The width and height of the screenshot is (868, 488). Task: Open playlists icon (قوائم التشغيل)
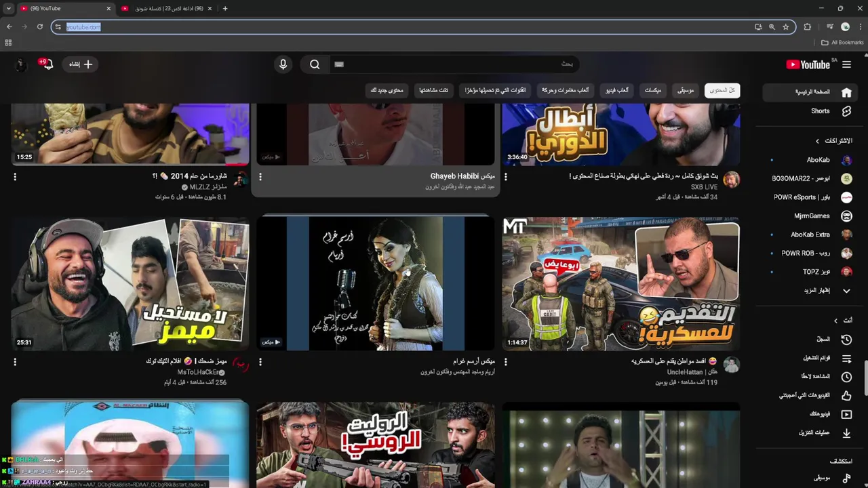click(x=846, y=358)
